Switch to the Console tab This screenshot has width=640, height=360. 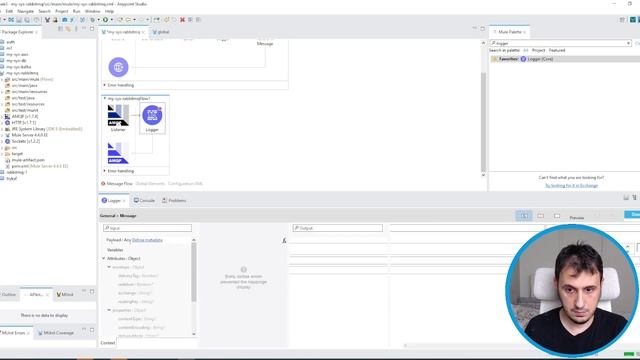pos(144,200)
